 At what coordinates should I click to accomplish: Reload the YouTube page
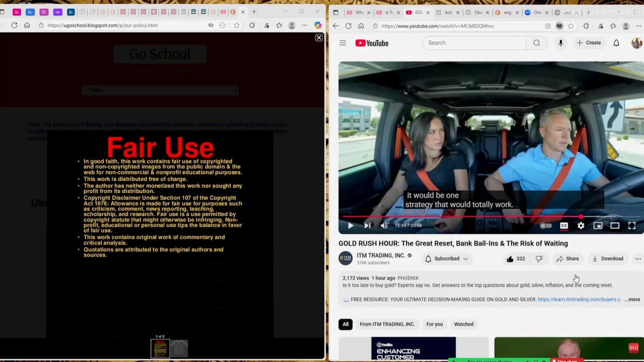(x=348, y=26)
